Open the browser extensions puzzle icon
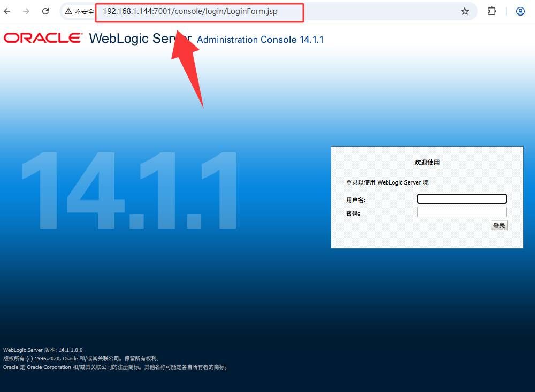The width and height of the screenshot is (535, 392). [492, 11]
